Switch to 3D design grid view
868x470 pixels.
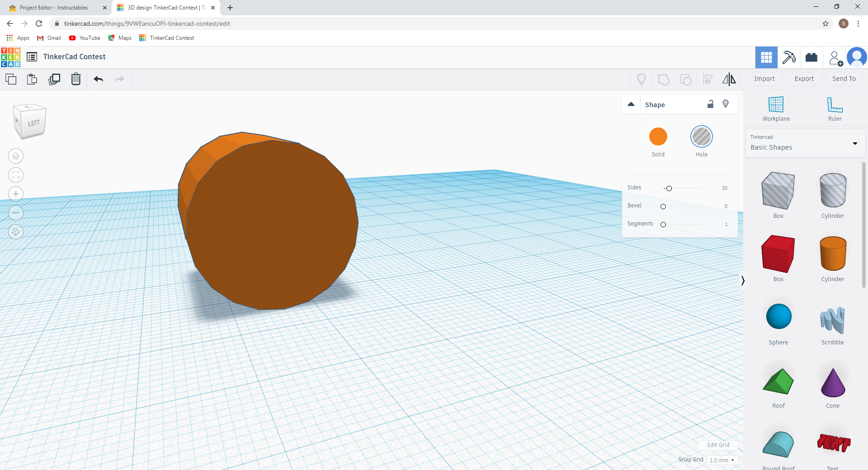(766, 57)
